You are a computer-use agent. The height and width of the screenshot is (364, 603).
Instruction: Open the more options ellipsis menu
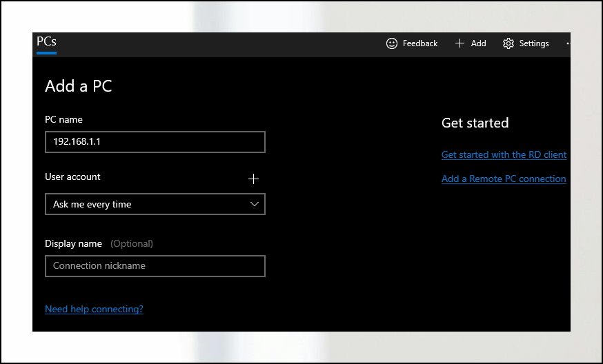click(x=568, y=43)
